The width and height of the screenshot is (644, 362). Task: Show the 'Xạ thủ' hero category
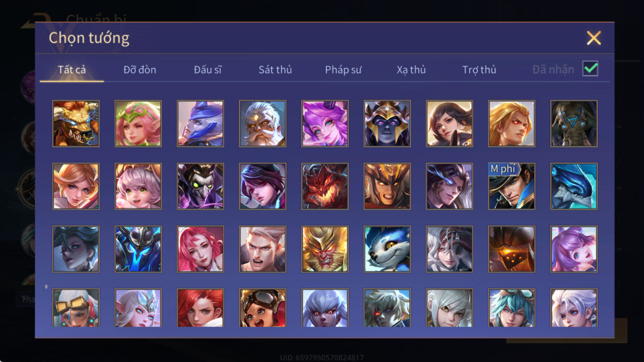[x=411, y=70]
